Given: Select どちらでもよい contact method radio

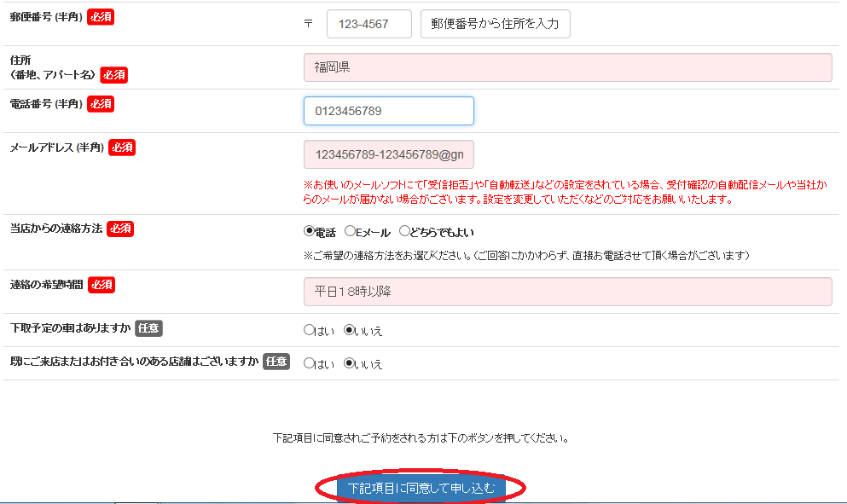Looking at the screenshot, I should point(404,231).
